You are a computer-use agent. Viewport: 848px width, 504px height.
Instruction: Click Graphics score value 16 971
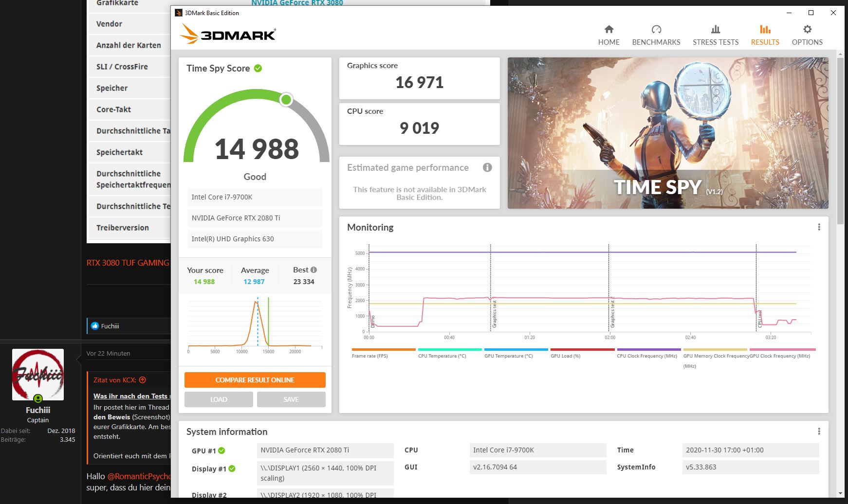click(419, 83)
